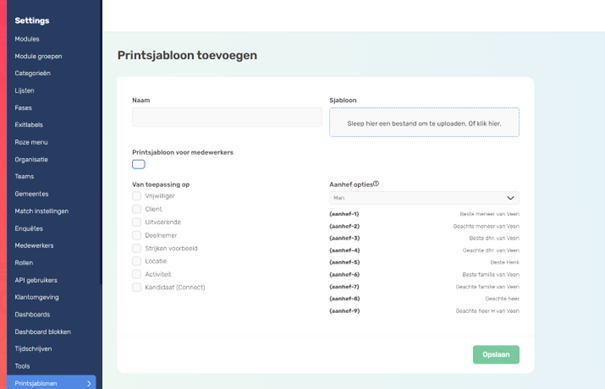Expand the Man salutation combo box
This screenshot has height=389, width=605.
pos(424,198)
